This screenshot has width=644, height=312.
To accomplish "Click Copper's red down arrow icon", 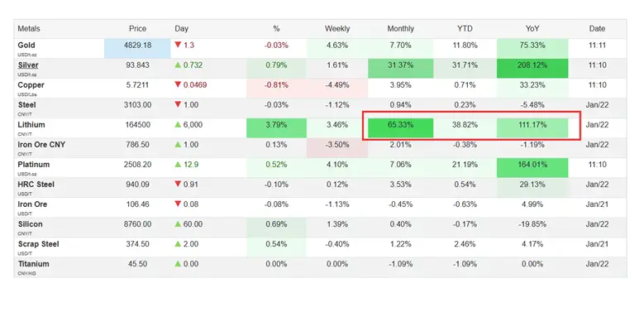I will click(x=178, y=84).
